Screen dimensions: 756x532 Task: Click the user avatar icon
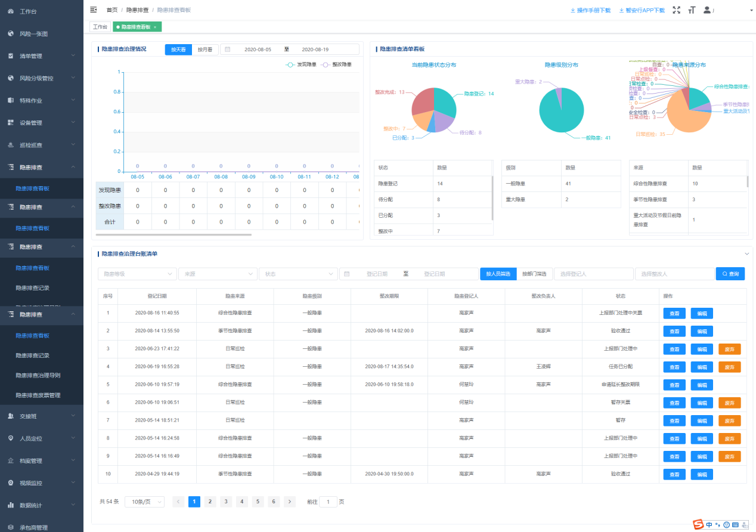tap(707, 10)
